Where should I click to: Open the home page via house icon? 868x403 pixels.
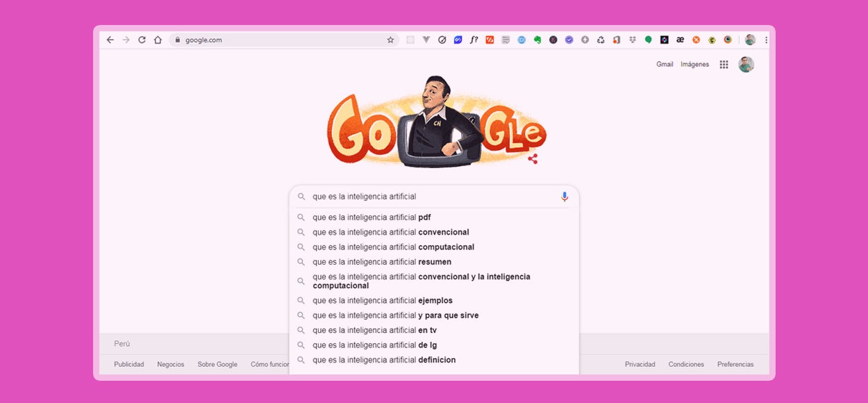(158, 40)
